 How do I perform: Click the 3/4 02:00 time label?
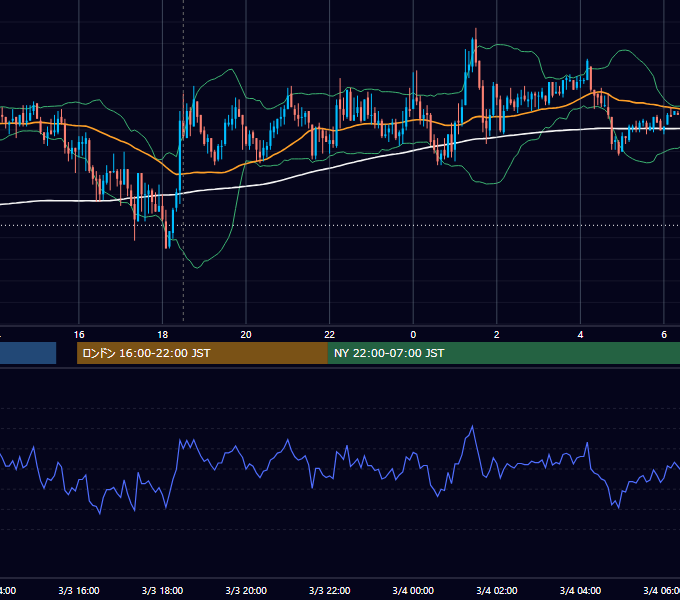click(497, 590)
